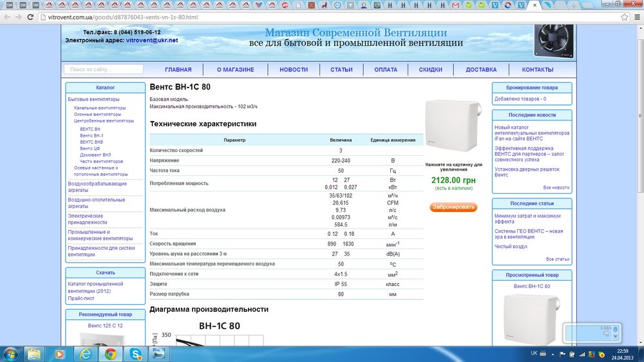The width and height of the screenshot is (644, 362).
Task: Go to the ДОСТАВКА menu section
Action: [481, 70]
